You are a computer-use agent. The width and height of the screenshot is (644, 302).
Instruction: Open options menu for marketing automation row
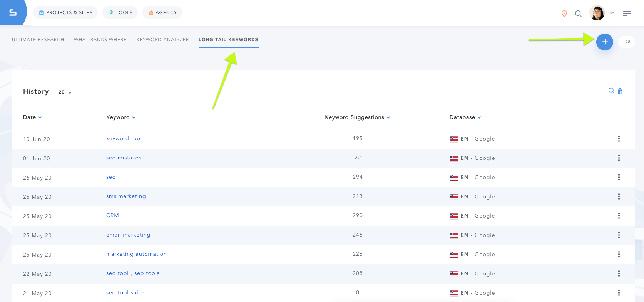[x=619, y=254]
